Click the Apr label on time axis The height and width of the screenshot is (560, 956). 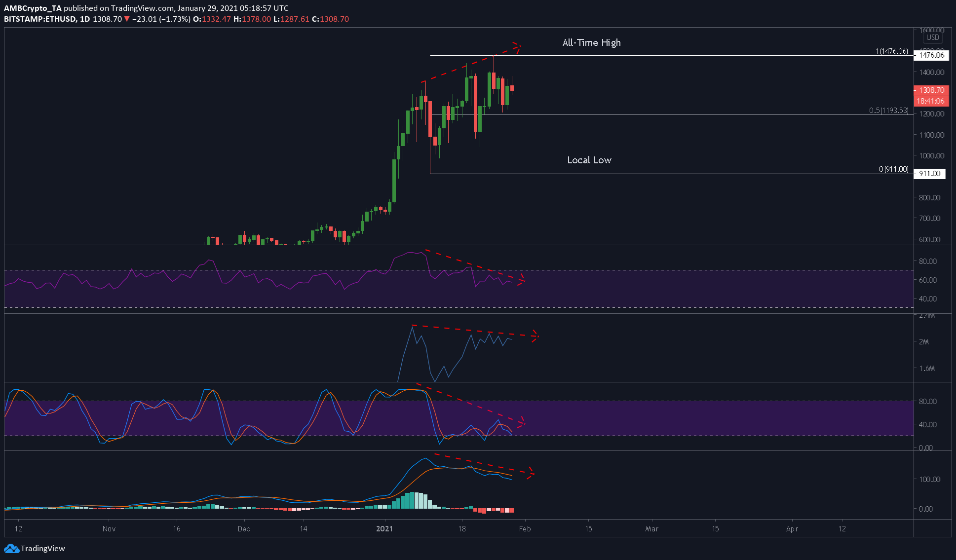(792, 529)
